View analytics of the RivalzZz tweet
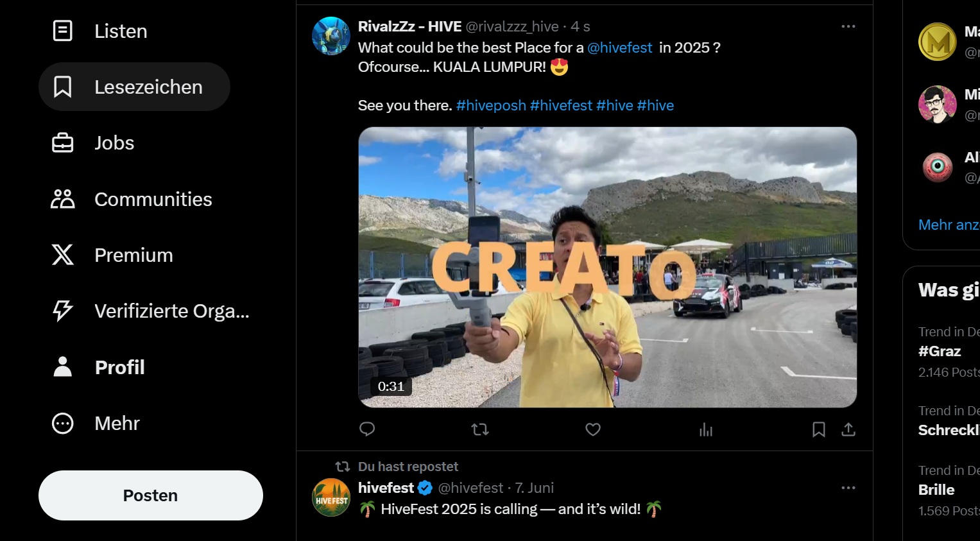The image size is (980, 541). coord(706,429)
